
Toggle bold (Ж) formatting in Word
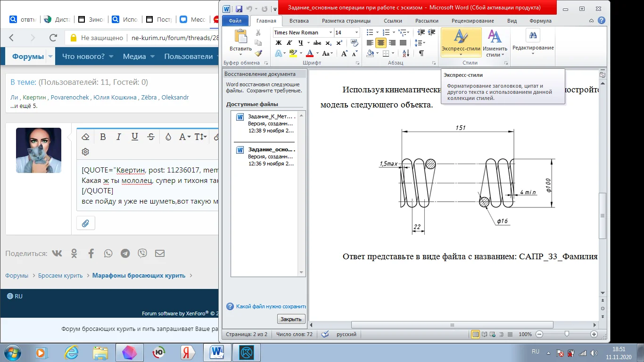278,43
